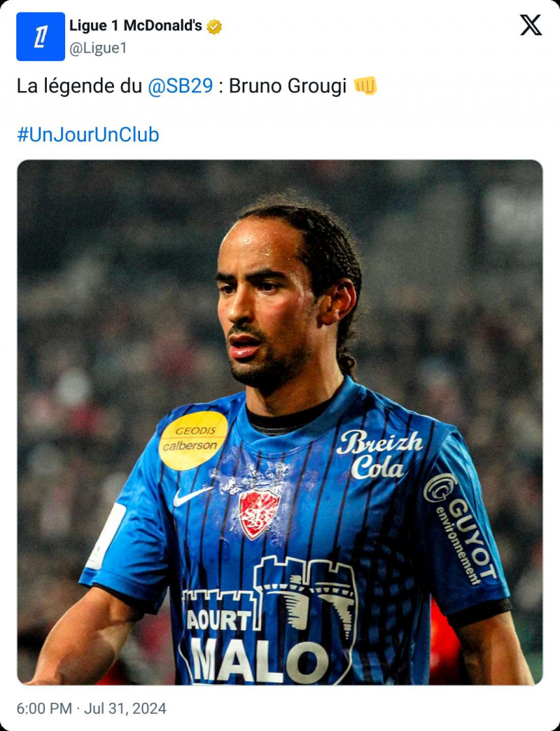Click the Ligue 1 McDonald's account name
The width and height of the screenshot is (560, 731).
pyautogui.click(x=136, y=26)
